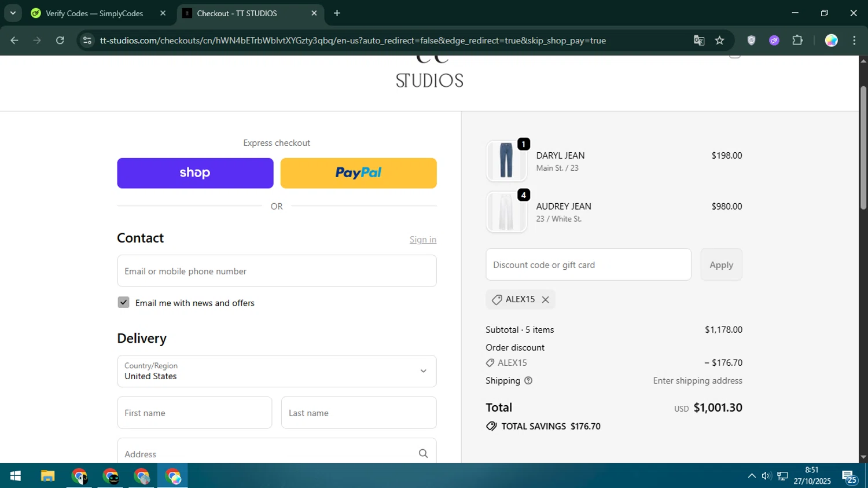This screenshot has height=488, width=868.
Task: Open the notification center icon
Action: point(849,476)
